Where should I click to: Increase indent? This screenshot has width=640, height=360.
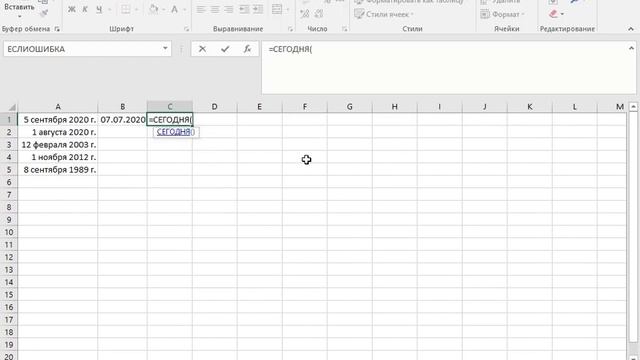(258, 9)
